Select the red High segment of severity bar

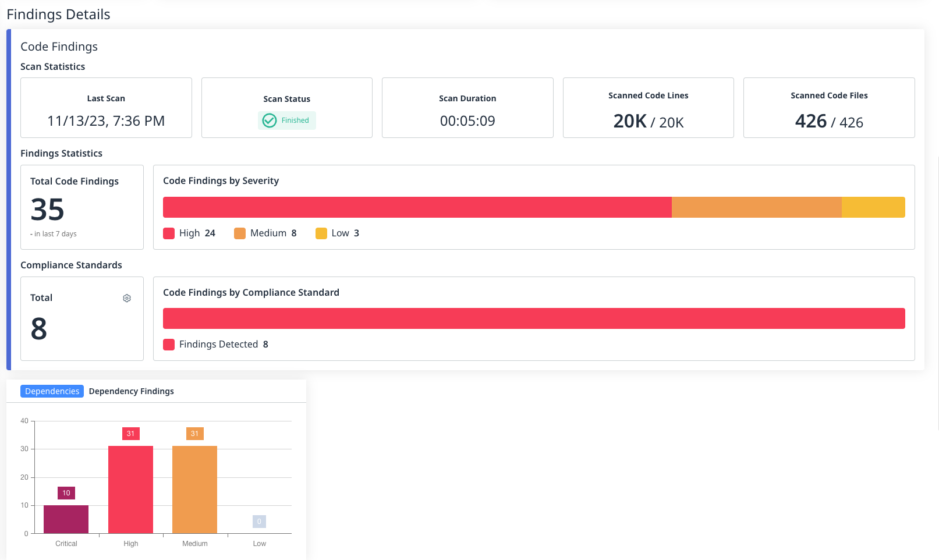coord(417,207)
